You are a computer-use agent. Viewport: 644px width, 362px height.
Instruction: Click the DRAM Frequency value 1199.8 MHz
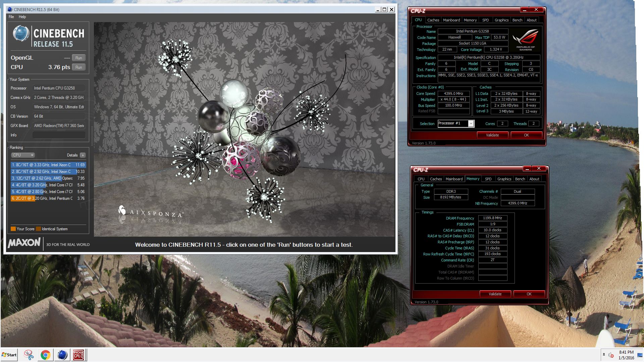click(x=492, y=218)
